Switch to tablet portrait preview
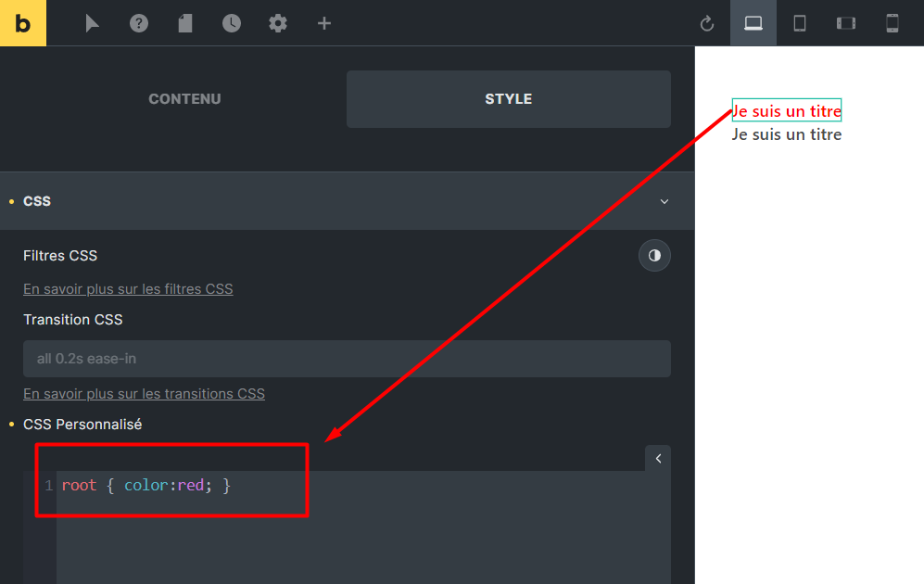The image size is (924, 584). (x=800, y=23)
